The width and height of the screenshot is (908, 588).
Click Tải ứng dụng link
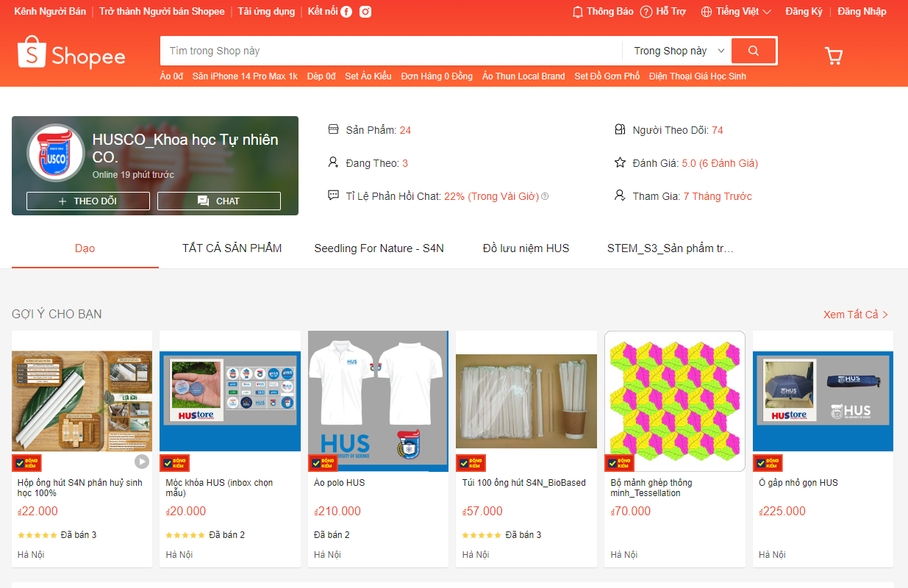coord(266,12)
